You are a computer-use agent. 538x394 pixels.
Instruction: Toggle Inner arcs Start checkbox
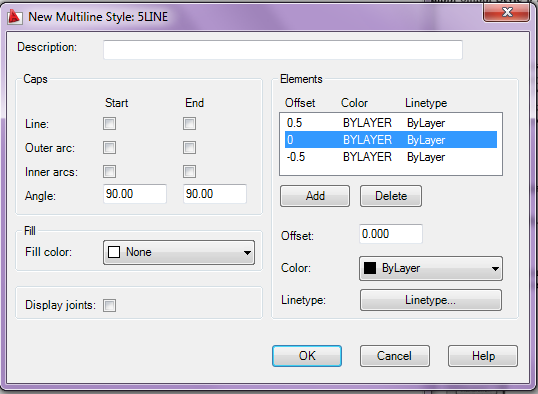109,172
